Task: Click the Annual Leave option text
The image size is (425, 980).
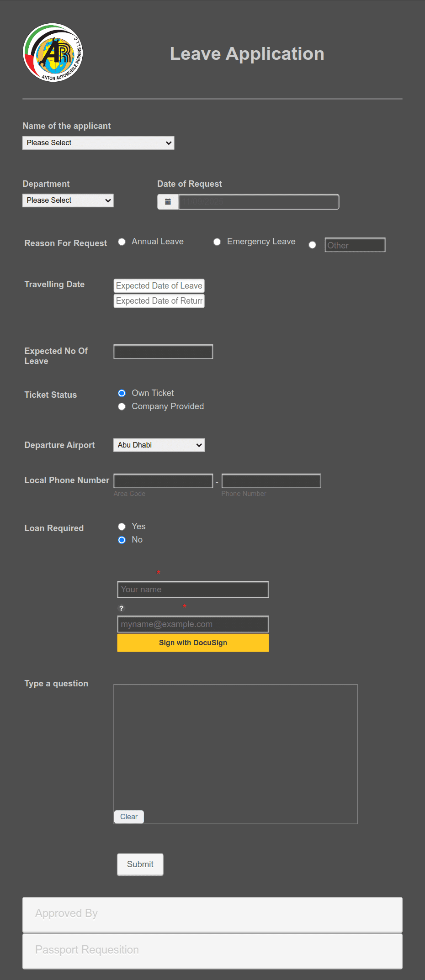Action: point(158,242)
